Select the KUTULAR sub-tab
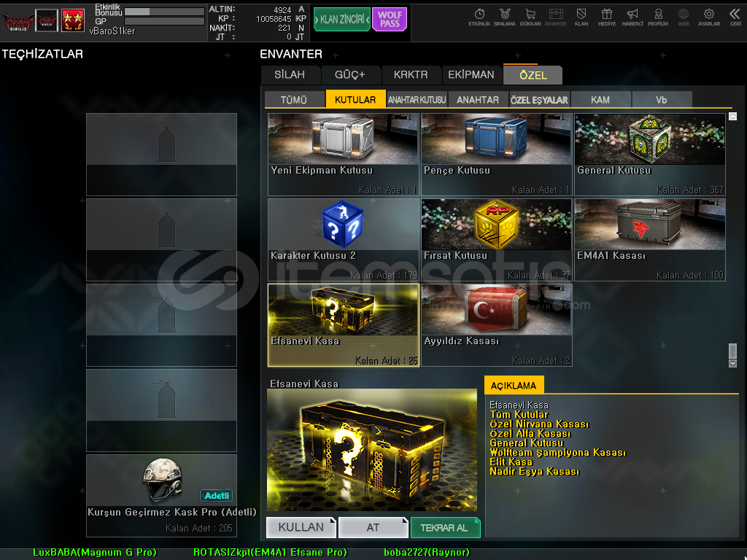 [x=355, y=99]
